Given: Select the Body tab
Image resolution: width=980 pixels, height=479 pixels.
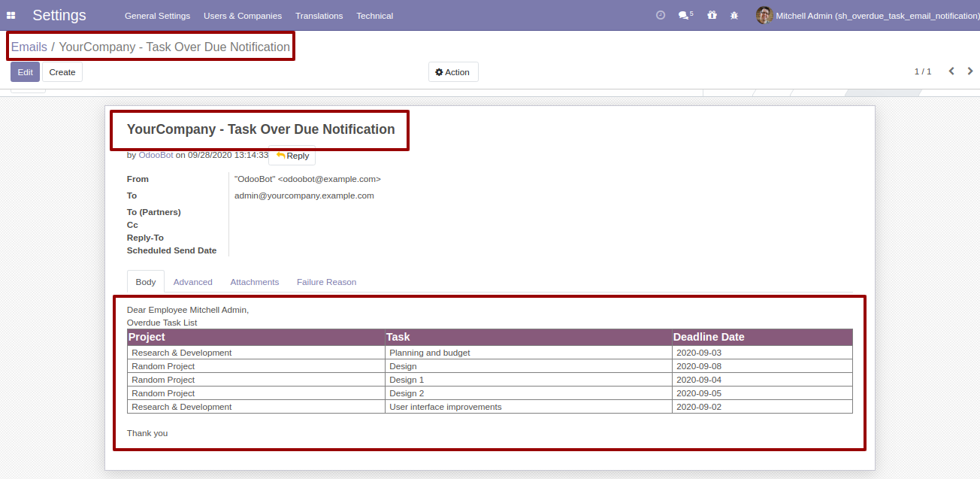Looking at the screenshot, I should 146,282.
